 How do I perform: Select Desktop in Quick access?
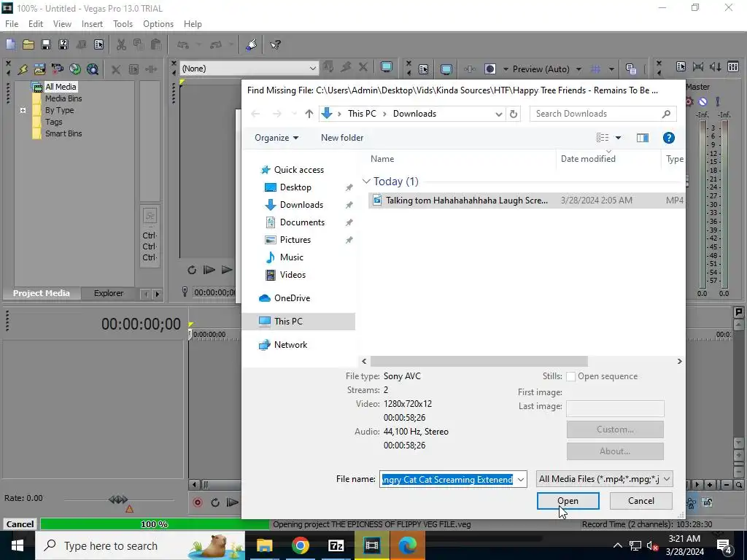coord(295,187)
